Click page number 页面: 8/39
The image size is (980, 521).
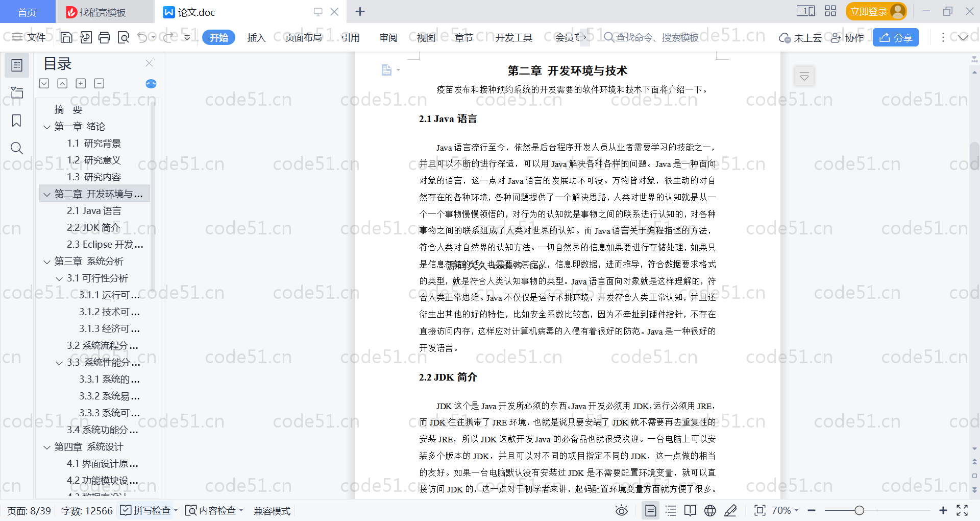click(x=29, y=511)
